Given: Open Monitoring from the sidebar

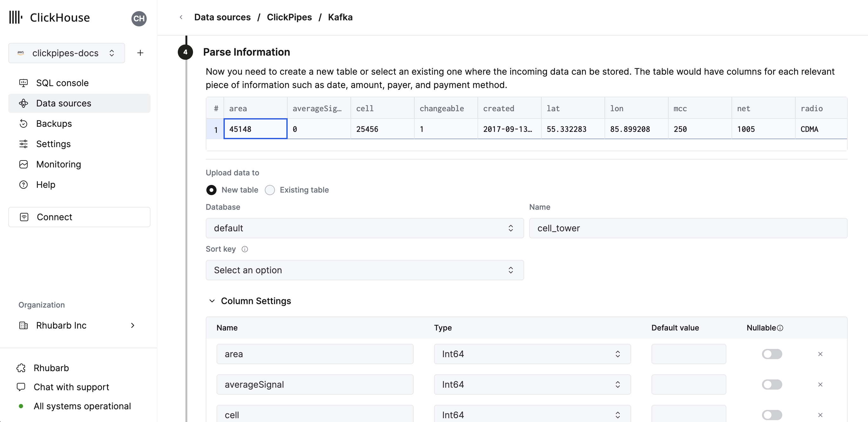Looking at the screenshot, I should pos(59,164).
